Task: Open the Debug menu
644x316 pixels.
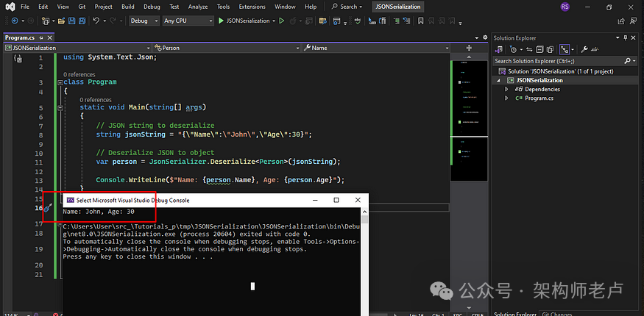Action: coord(152,7)
